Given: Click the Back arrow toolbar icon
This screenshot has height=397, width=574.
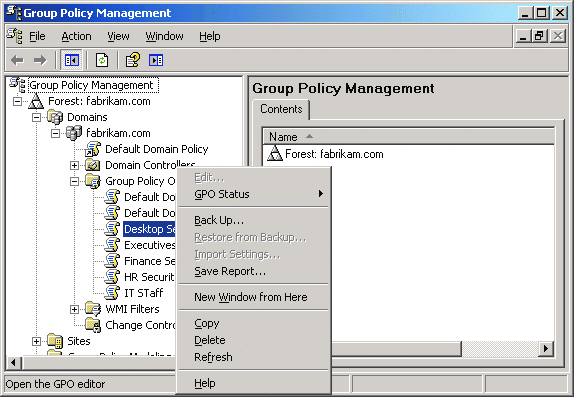Looking at the screenshot, I should [x=17, y=60].
